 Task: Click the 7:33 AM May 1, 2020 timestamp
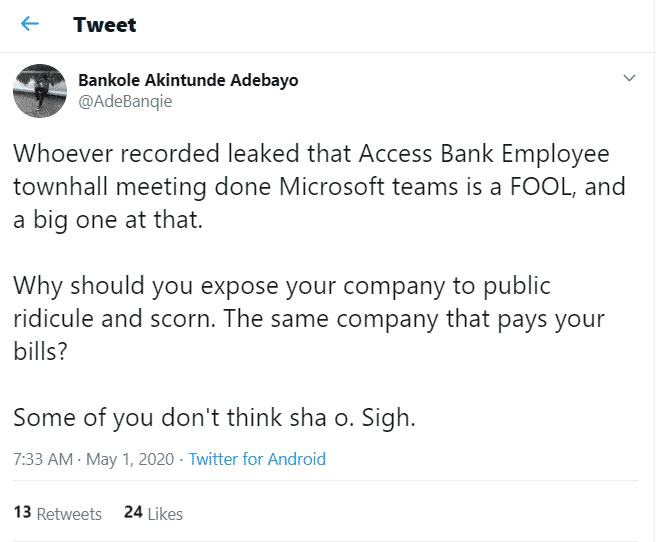coord(92,460)
